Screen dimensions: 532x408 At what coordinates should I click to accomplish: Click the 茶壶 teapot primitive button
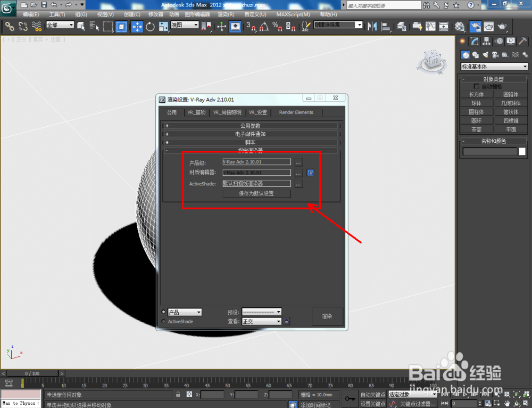click(476, 129)
